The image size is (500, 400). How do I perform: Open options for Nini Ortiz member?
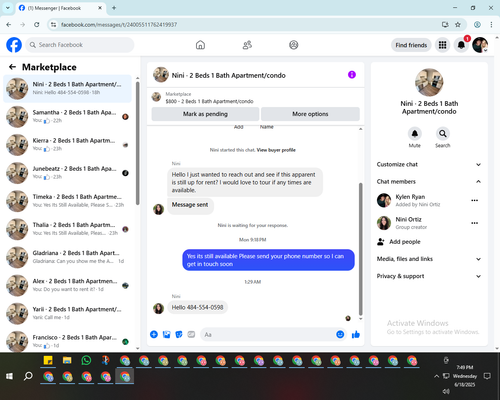point(475,223)
